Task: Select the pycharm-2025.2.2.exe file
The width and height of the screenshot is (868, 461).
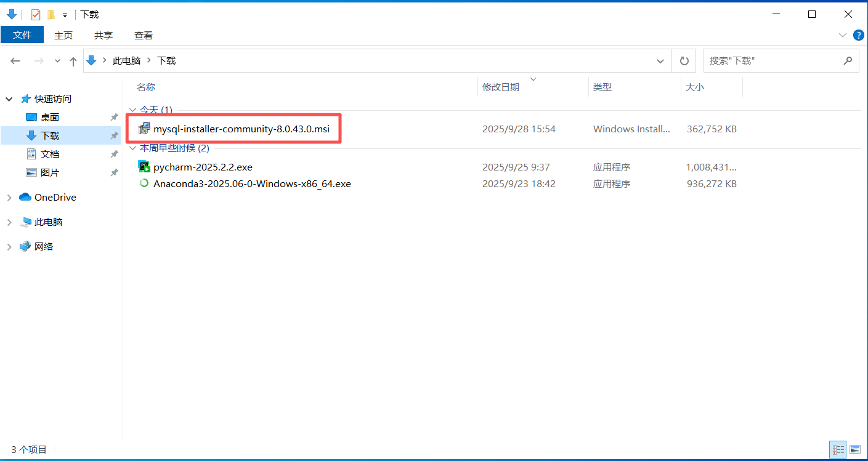Action: pyautogui.click(x=203, y=167)
